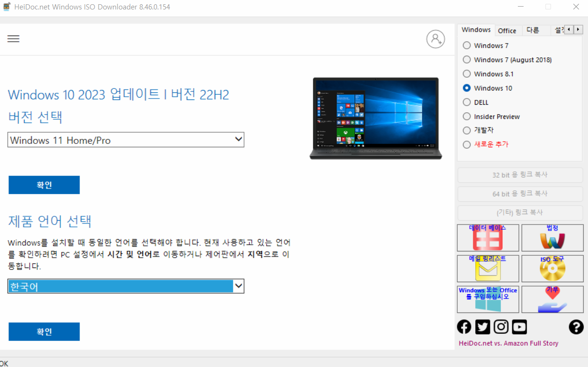The height and width of the screenshot is (367, 588).
Task: Open the legal icon button
Action: pos(552,238)
